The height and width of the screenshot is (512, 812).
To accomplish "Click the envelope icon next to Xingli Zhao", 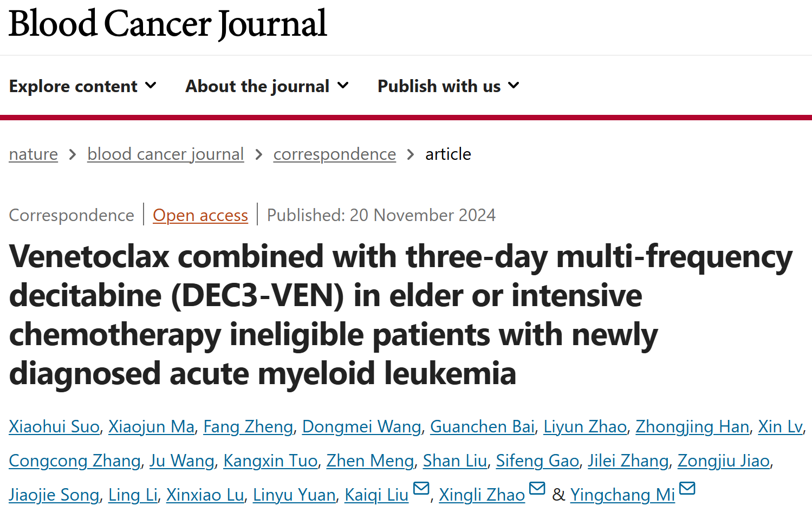I will click(x=537, y=488).
